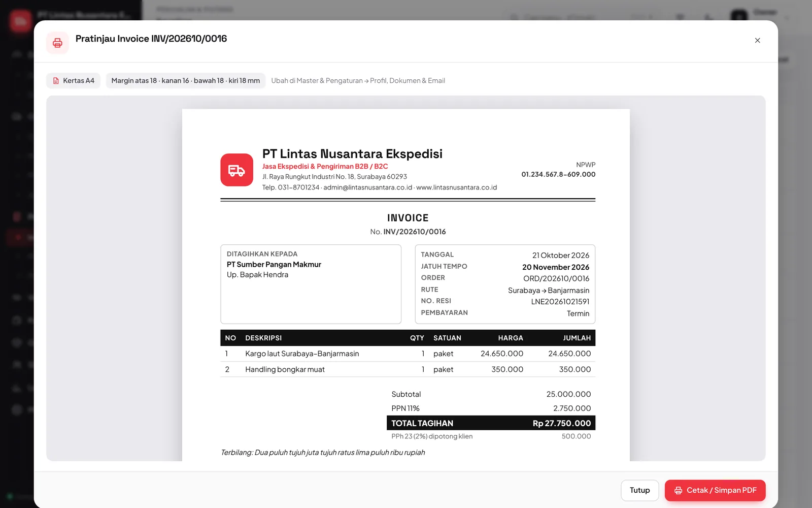812x508 pixels.
Task: Click Cetak / Simpan PDF
Action: coord(715,490)
